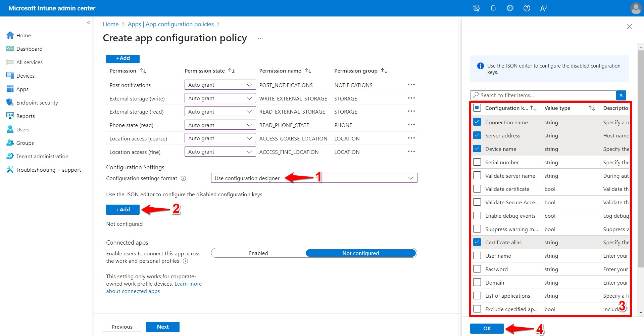Open the Devices section in sidebar

tap(25, 75)
